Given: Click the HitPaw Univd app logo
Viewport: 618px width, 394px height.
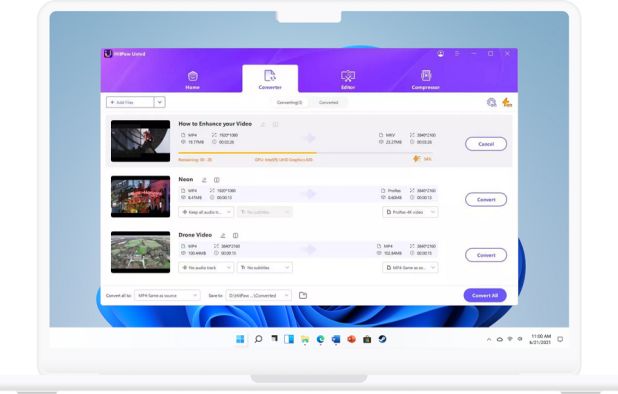Looking at the screenshot, I should tap(108, 54).
